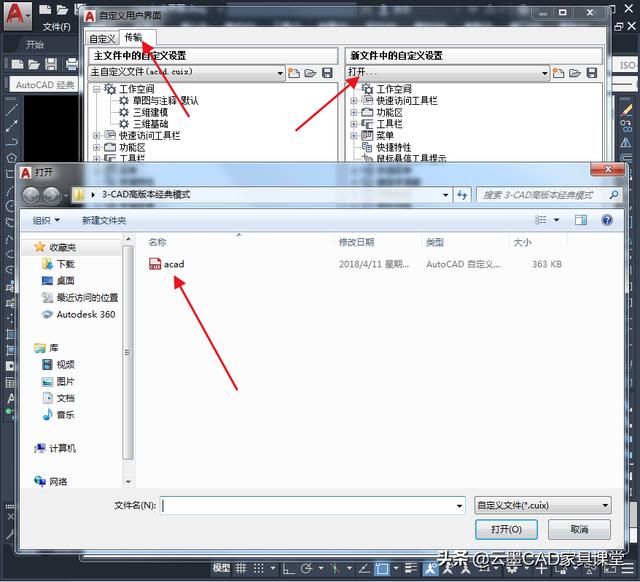This screenshot has height=582, width=640.
Task: Click 计算机 in the navigation pane
Action: point(62,448)
